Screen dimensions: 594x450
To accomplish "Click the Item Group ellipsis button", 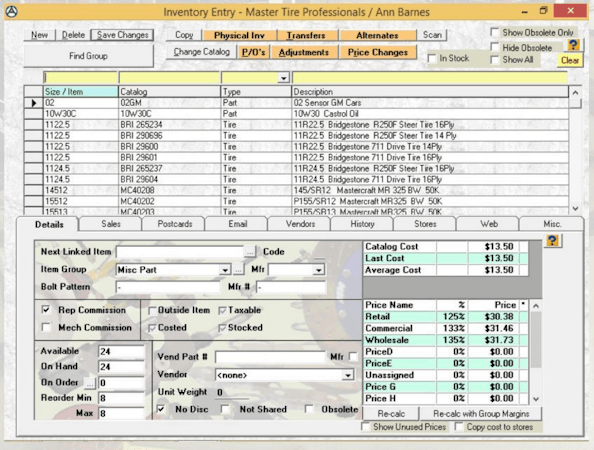I will pyautogui.click(x=238, y=270).
